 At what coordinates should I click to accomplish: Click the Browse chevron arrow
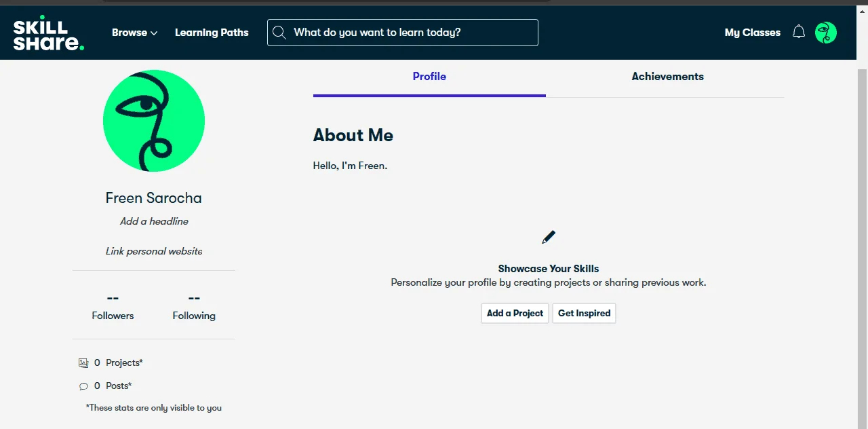154,33
